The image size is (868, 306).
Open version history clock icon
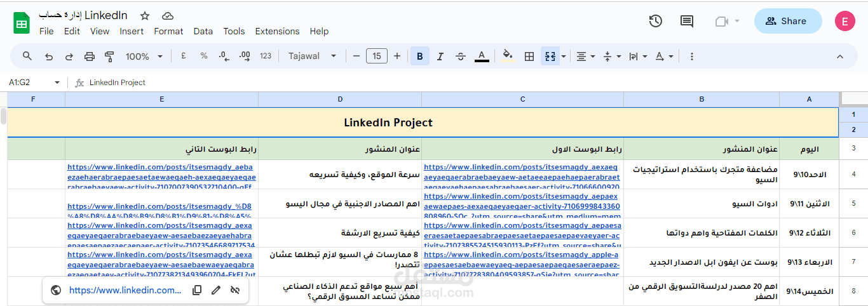656,21
